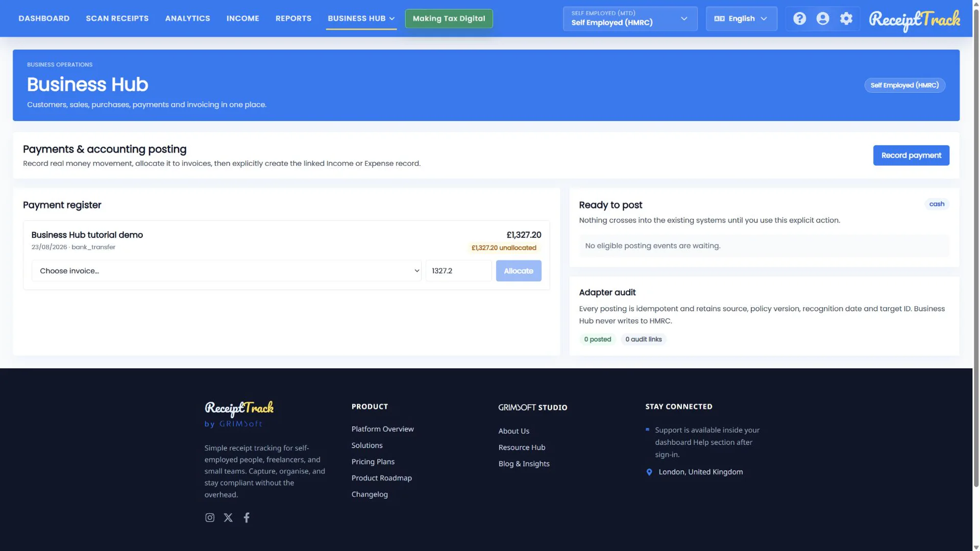Open Scan Receipts in navigation
Image resolution: width=980 pixels, height=551 pixels.
117,18
